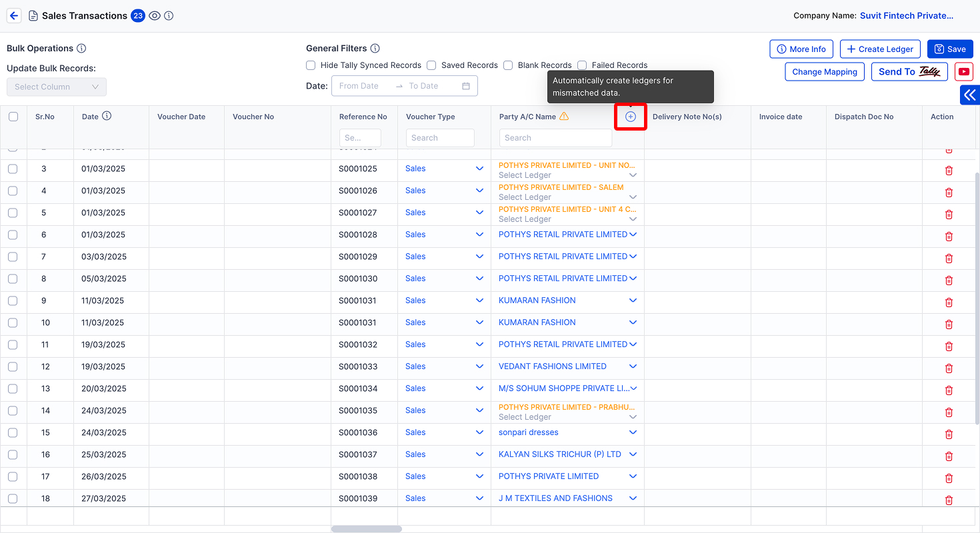
Task: Expand party dropdown for J M TEXTILES AND FASHIONS
Action: [x=633, y=498]
